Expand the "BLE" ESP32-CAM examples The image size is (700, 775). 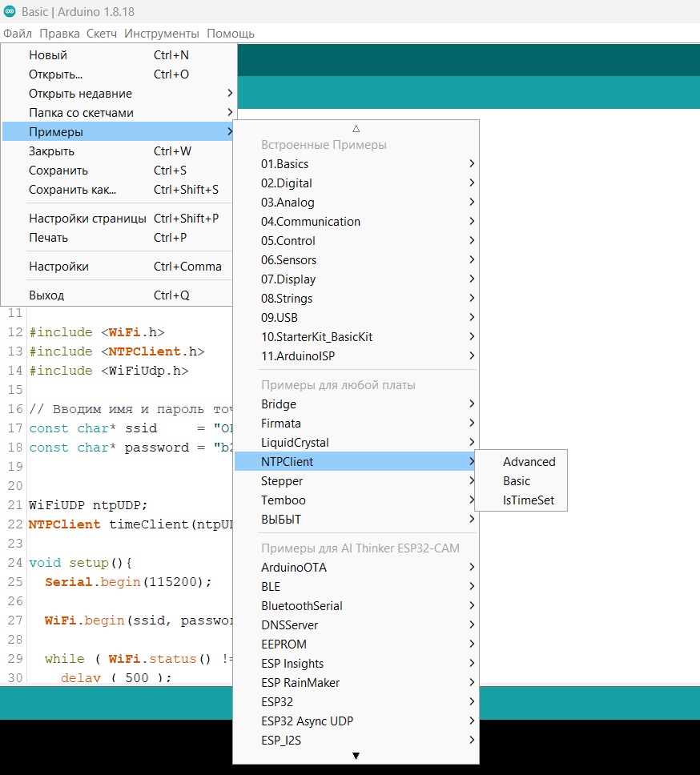(x=270, y=586)
